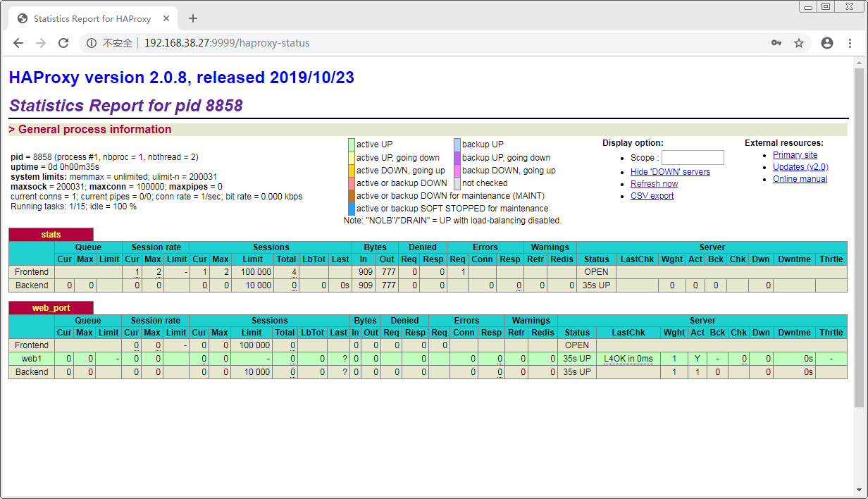This screenshot has width=868, height=499.
Task: Click the address bar URL
Action: point(227,43)
